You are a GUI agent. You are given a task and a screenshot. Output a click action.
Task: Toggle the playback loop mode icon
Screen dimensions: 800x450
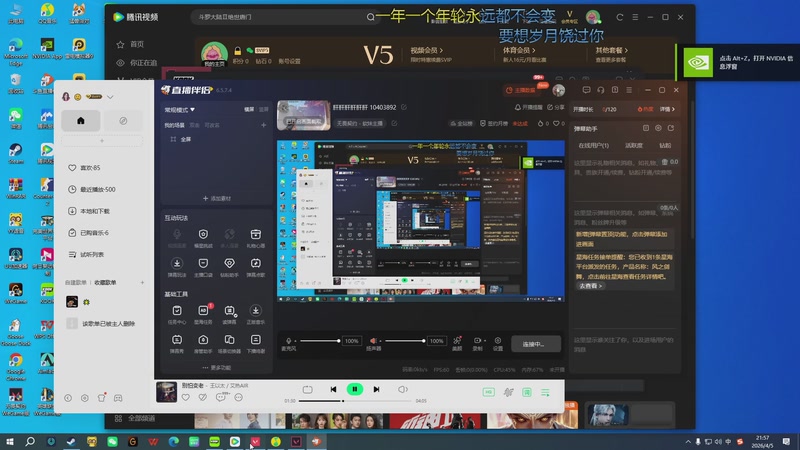[307, 389]
